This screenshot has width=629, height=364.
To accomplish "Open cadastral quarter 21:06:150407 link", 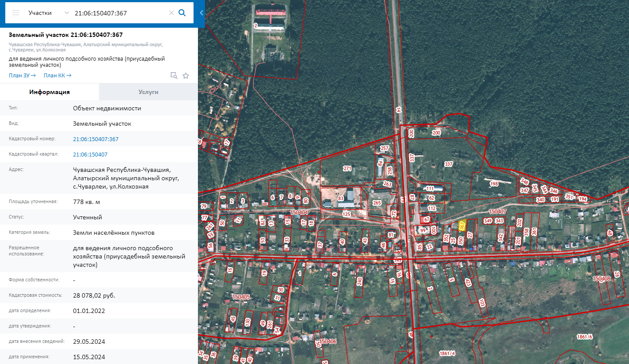I will [90, 154].
